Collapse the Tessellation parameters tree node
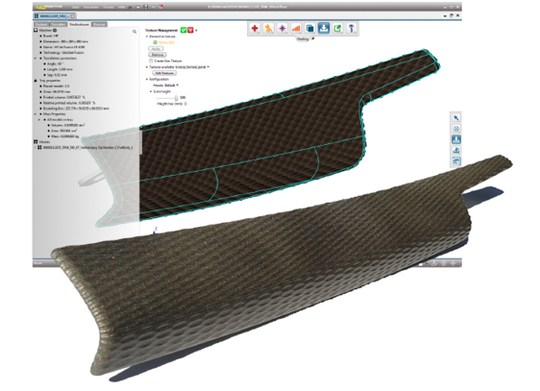Viewport: 540px width, 391px height. [35, 58]
